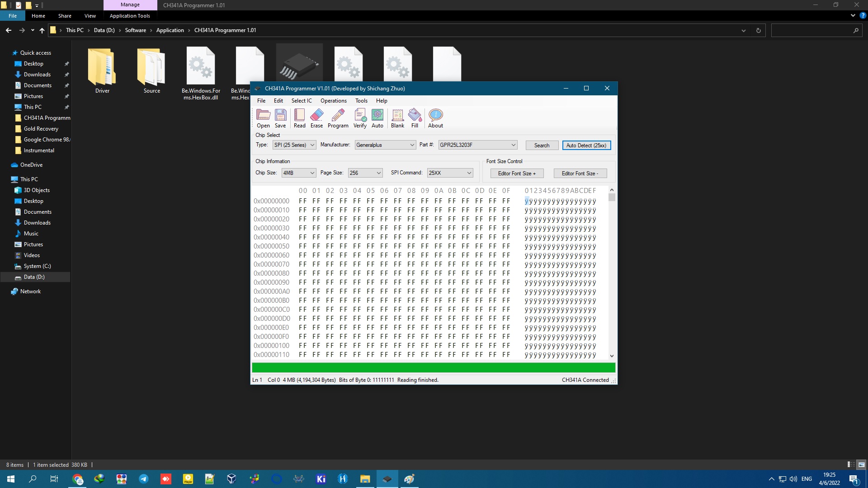Click the taskbar Search icon

pos(33,479)
